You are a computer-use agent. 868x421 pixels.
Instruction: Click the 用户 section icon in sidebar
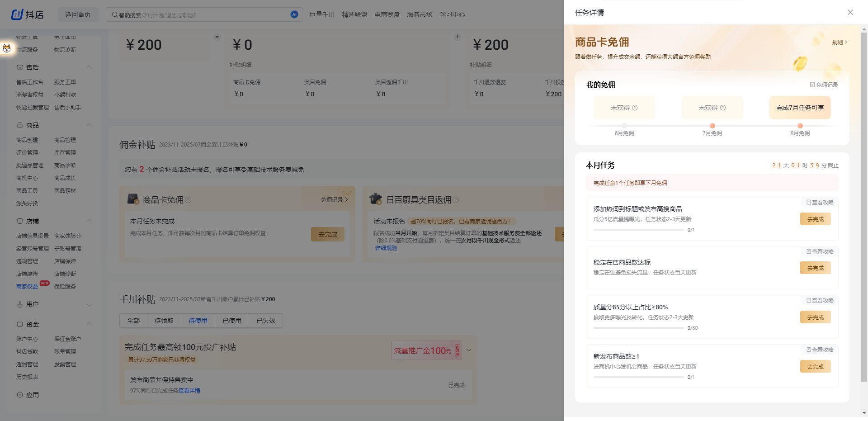20,304
